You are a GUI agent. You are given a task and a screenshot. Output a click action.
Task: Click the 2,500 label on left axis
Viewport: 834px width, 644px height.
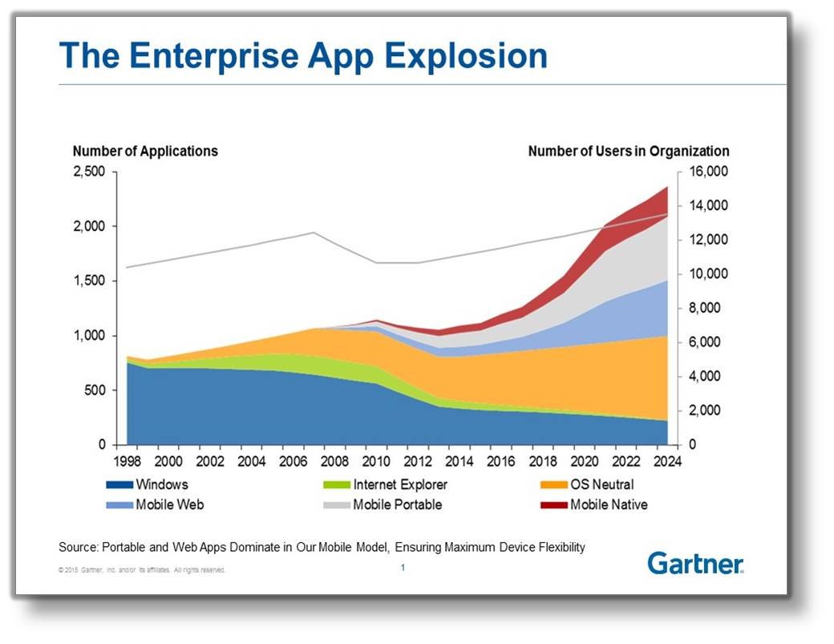click(x=89, y=172)
